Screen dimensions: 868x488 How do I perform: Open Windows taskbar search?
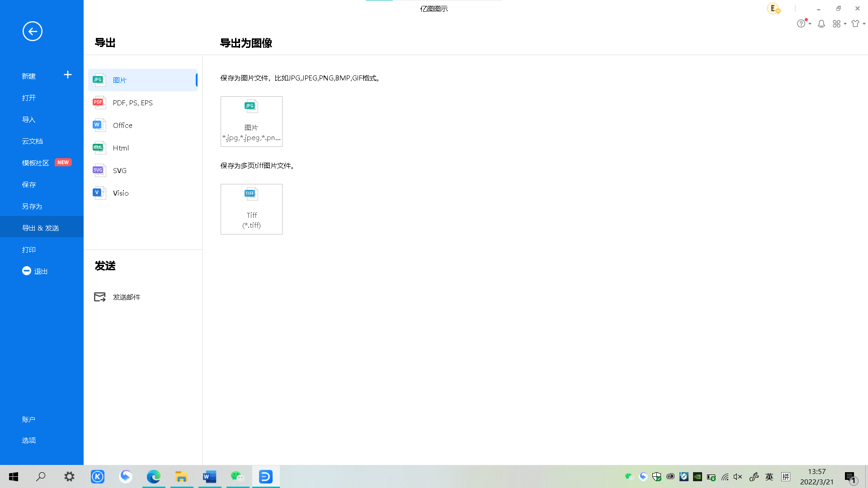tap(41, 476)
